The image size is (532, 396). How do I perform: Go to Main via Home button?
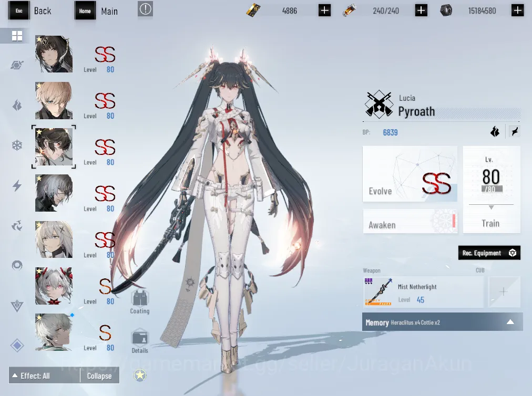[x=97, y=11]
